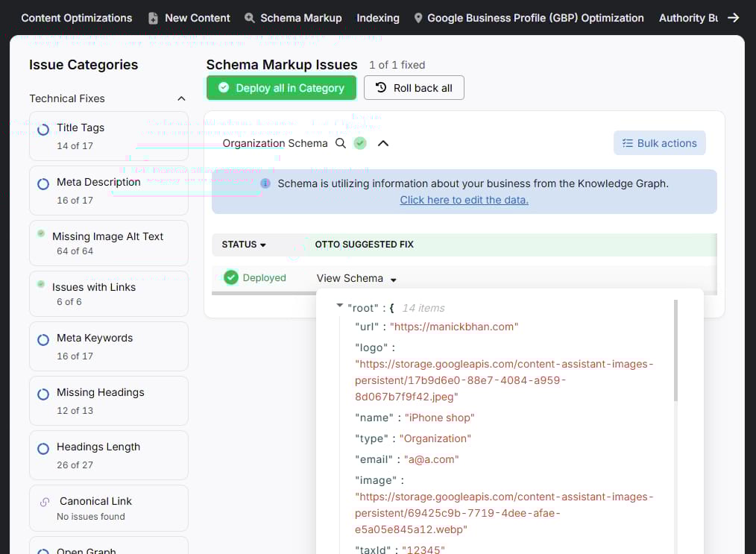Click the Headings Length progress circle icon
Screen dimensions: 756x554
pos(43,448)
